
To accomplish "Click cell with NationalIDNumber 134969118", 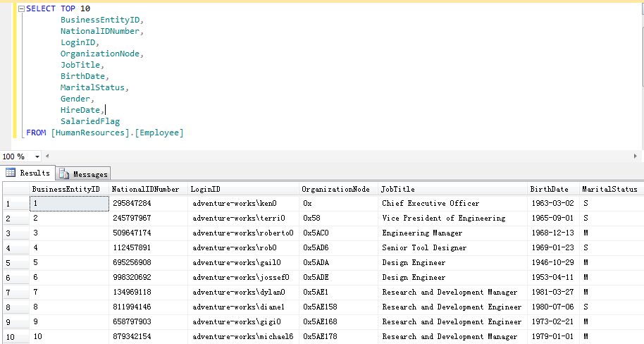I will [148, 293].
